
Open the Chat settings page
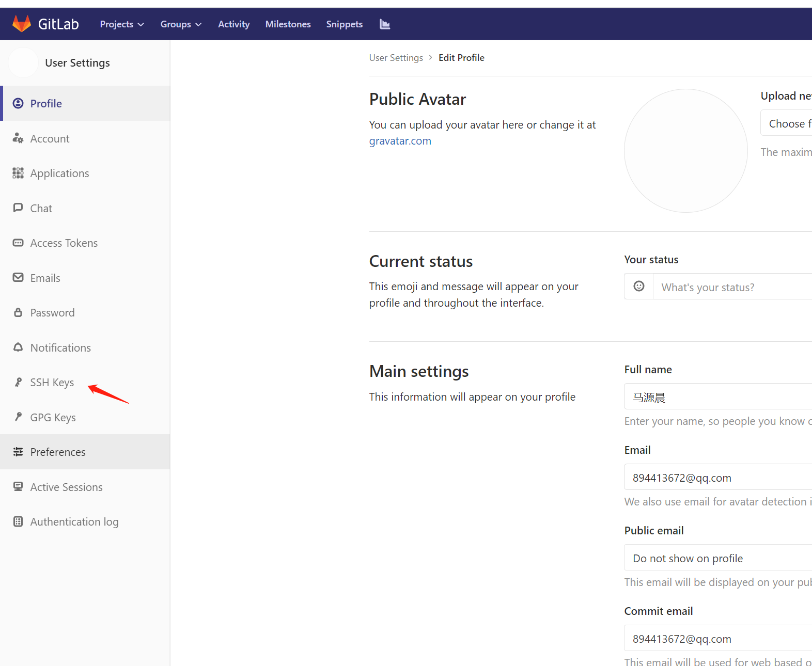(85, 208)
